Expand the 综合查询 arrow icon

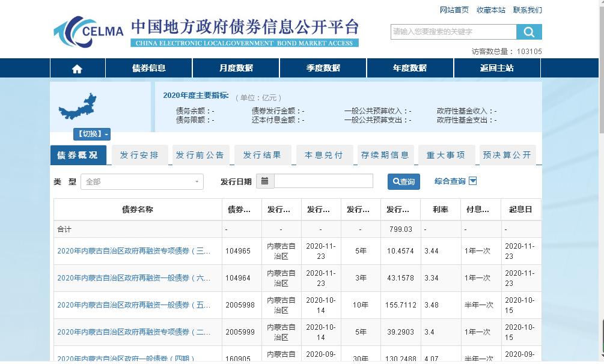(x=472, y=181)
